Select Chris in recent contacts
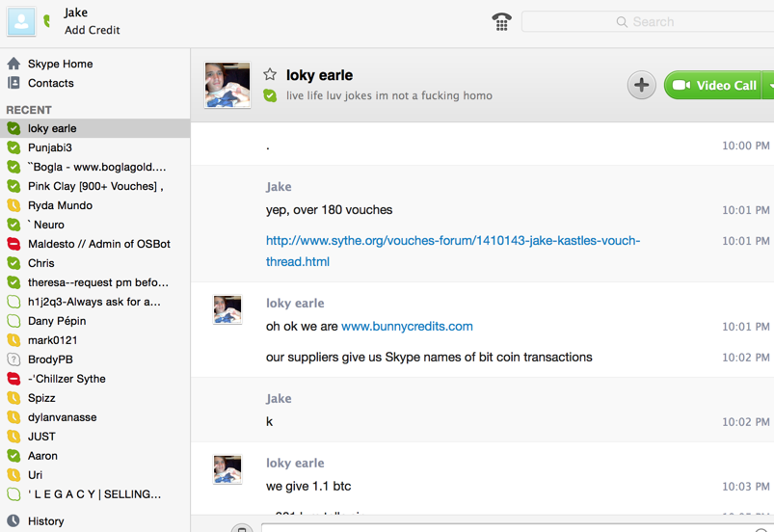Viewport: 774px width, 532px height. 94,263
